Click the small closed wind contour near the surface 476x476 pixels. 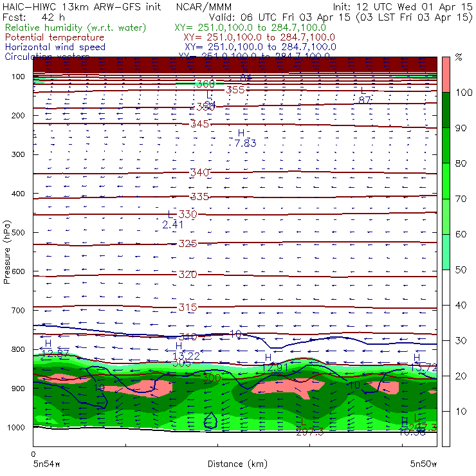click(210, 421)
